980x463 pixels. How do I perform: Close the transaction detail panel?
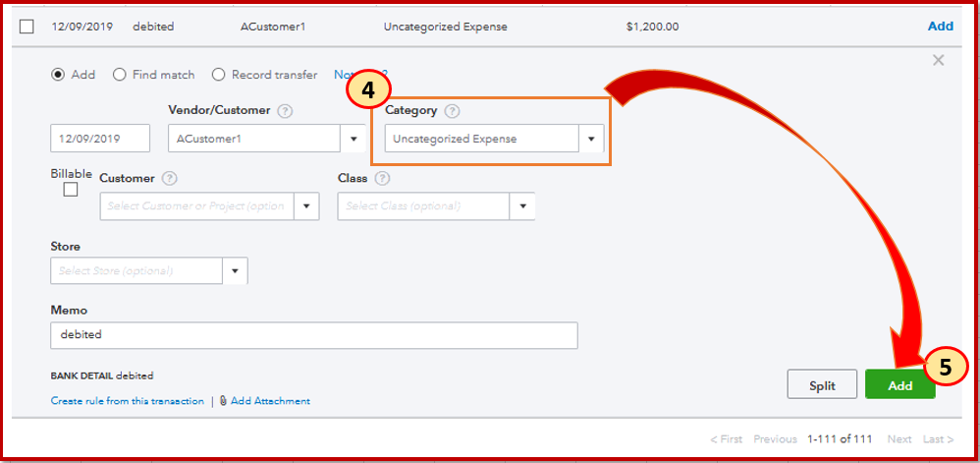point(938,61)
